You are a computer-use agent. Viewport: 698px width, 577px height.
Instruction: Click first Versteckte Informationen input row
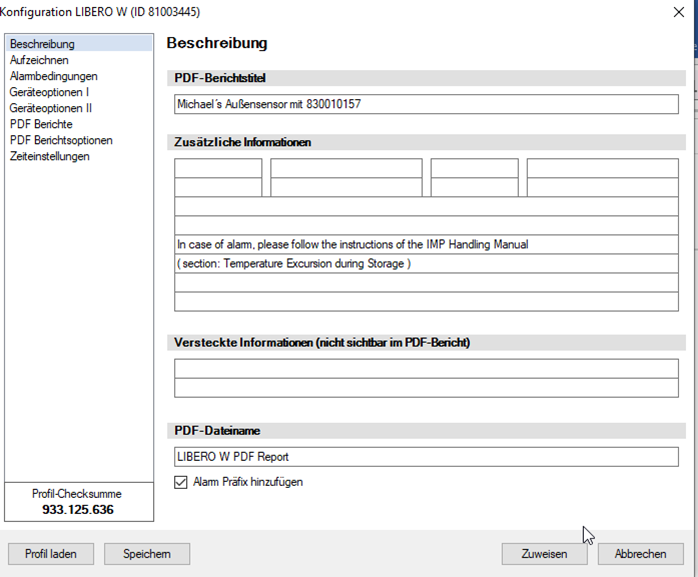pyautogui.click(x=426, y=368)
